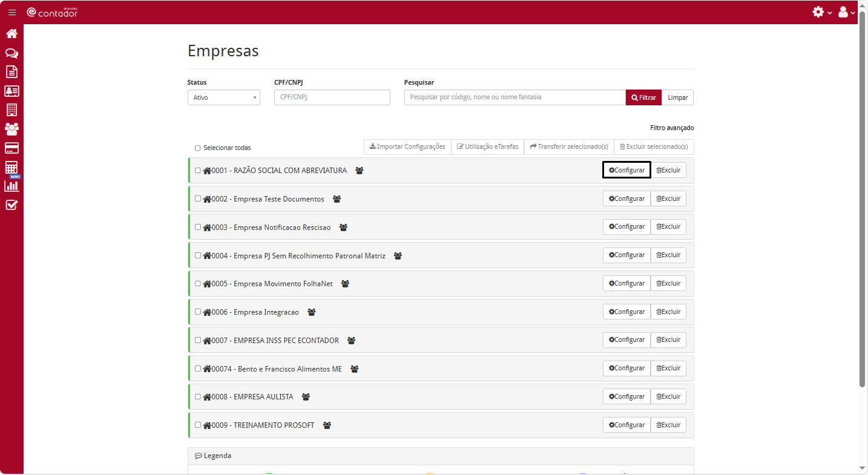Click users icon beside Bento e Francisco Alimentos
Viewport: 868px width, 475px height.
tap(355, 369)
